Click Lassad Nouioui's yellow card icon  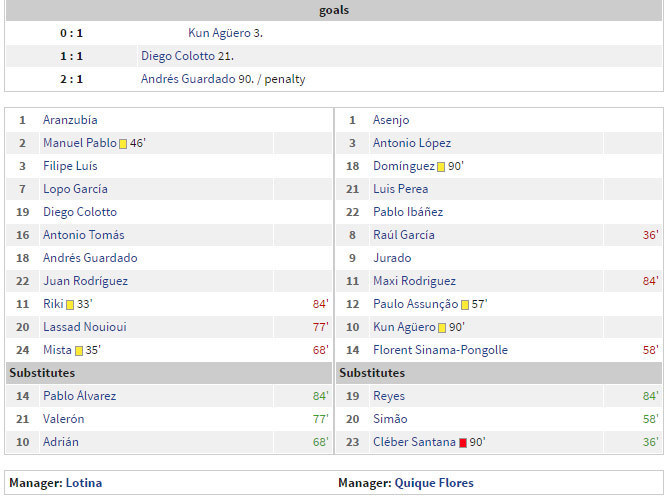coord(84,327)
